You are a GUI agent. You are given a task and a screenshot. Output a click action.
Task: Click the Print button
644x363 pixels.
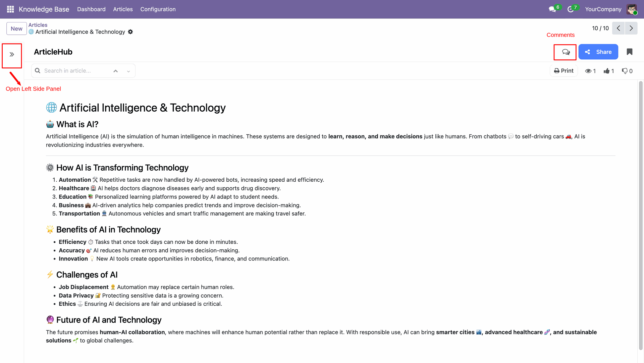(x=563, y=71)
